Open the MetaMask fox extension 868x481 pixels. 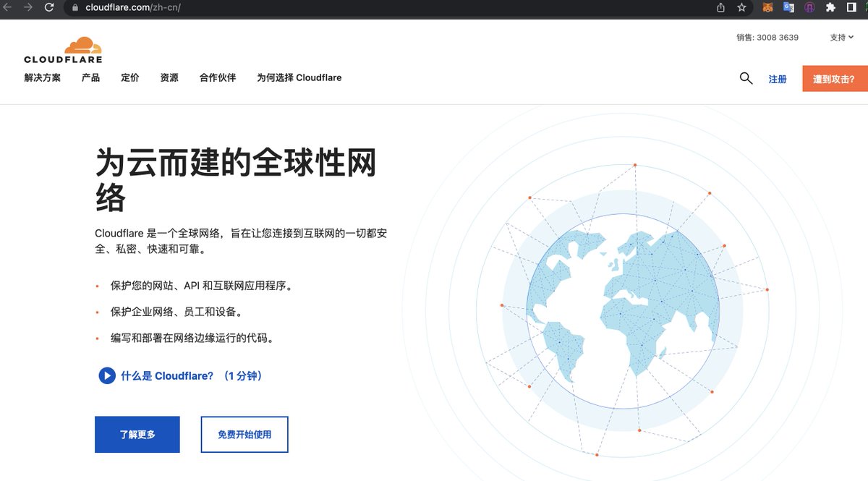pos(767,7)
